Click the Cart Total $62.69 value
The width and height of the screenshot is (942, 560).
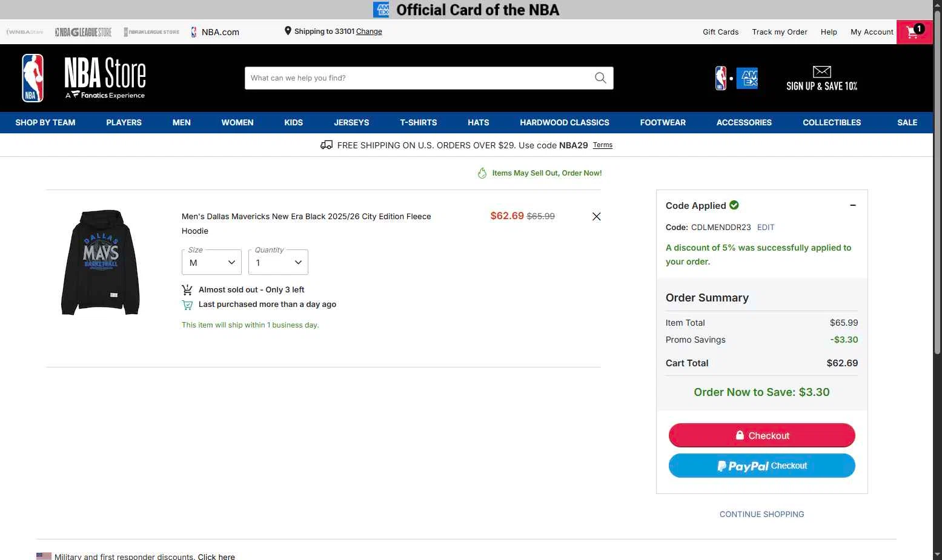(x=842, y=363)
